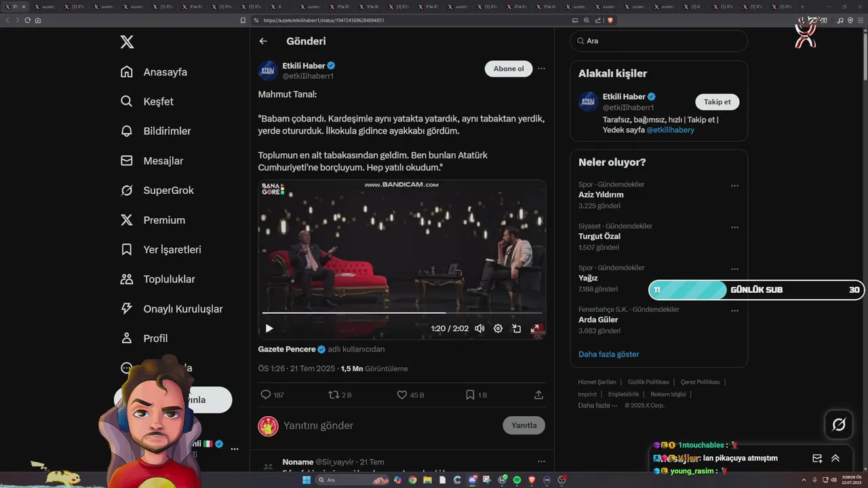Go back using the arrow beside Gönderi
This screenshot has width=868, height=488.
263,41
